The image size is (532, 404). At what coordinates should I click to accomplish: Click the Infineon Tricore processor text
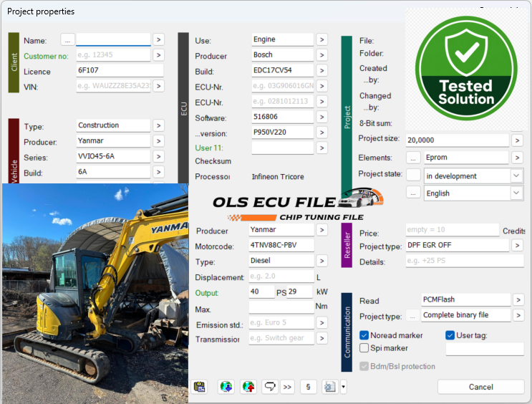pyautogui.click(x=278, y=176)
